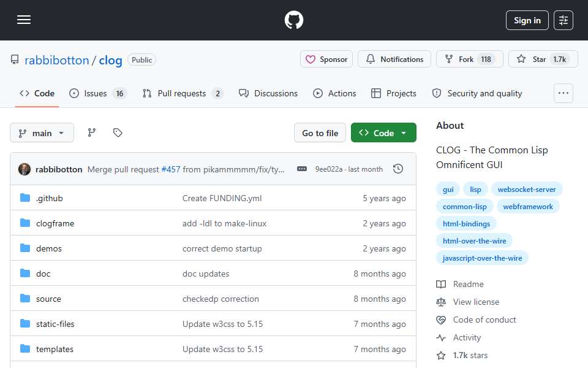
Task: Click the html-bindings topic tag
Action: 467,224
